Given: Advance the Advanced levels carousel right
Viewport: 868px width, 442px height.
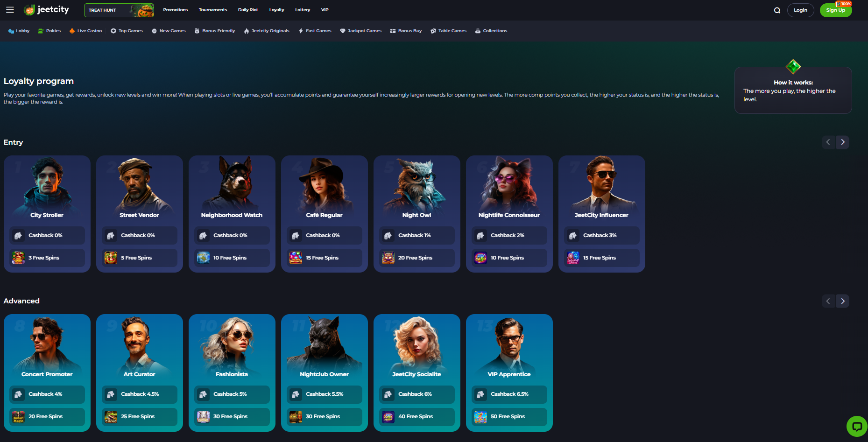Looking at the screenshot, I should click(x=842, y=301).
